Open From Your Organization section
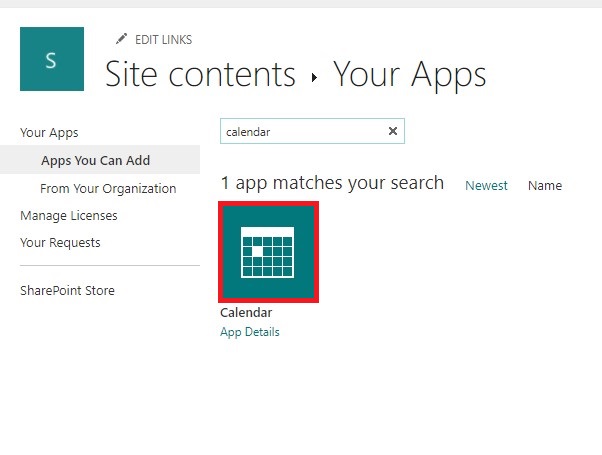602x455 pixels. click(108, 189)
